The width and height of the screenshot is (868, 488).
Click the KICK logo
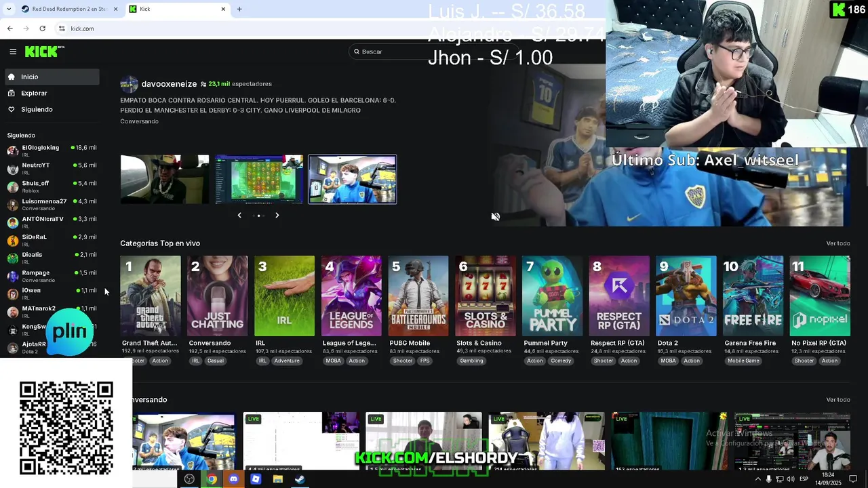pyautogui.click(x=44, y=52)
